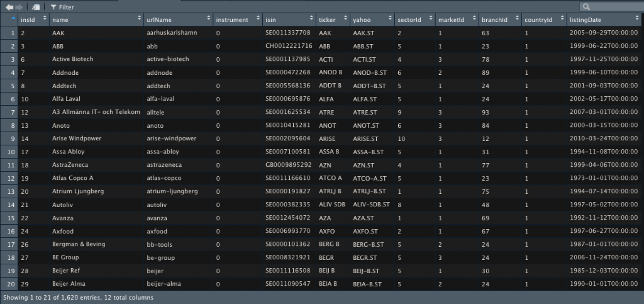Screen dimensions: 644x304
Task: Click the AstraZeneca name cell
Action: pyautogui.click(x=96, y=165)
